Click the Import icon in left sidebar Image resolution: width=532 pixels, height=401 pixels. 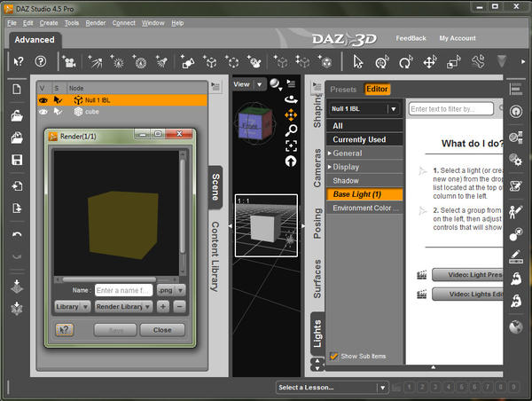[17, 186]
